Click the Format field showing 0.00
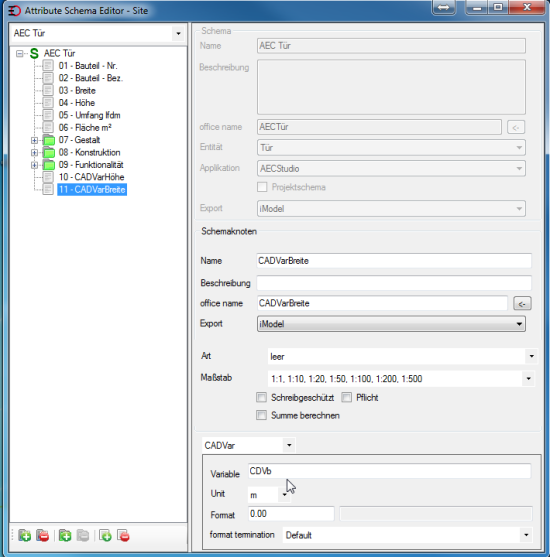Screen dimensions: 550x557 tap(291, 514)
